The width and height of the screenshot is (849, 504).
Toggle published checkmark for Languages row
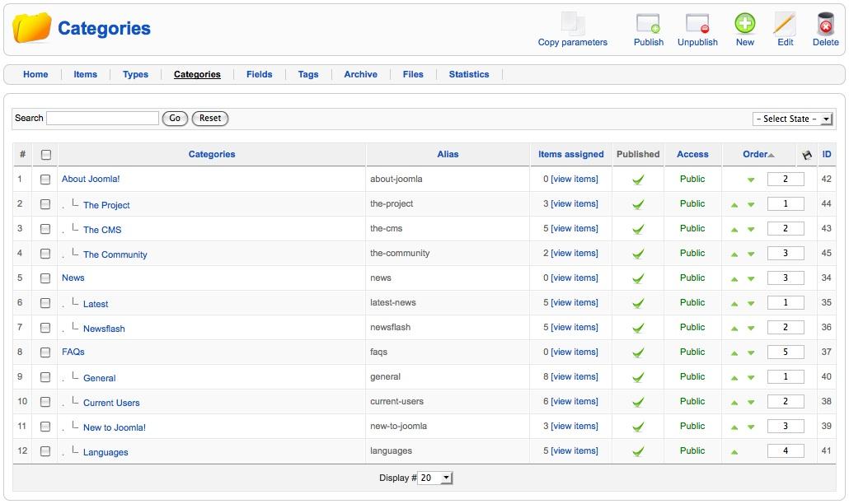point(638,451)
